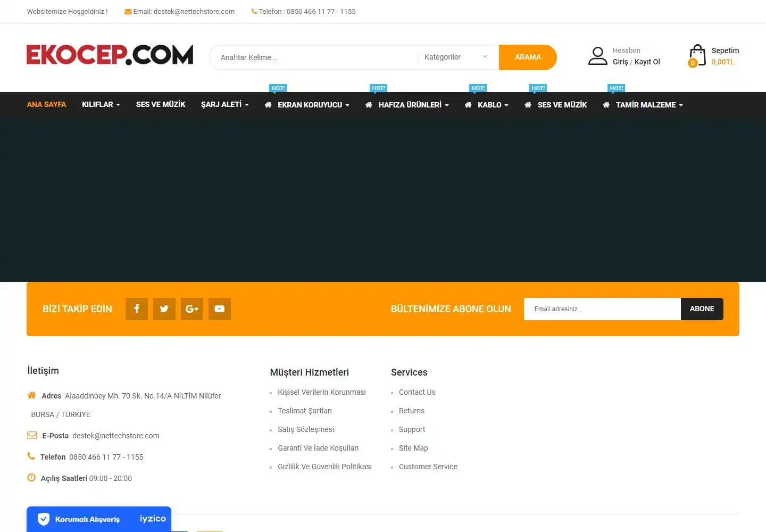Open the Customer Service link
766x532 pixels.
[428, 467]
